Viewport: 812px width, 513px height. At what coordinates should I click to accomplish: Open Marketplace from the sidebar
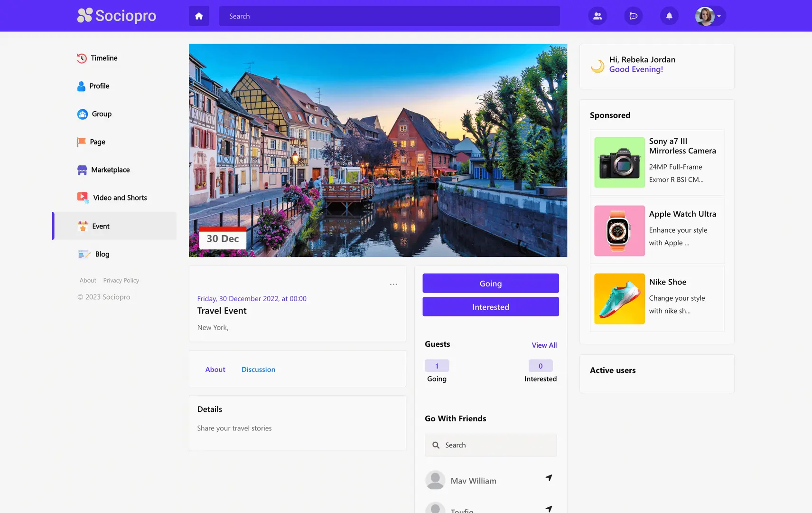pos(110,170)
